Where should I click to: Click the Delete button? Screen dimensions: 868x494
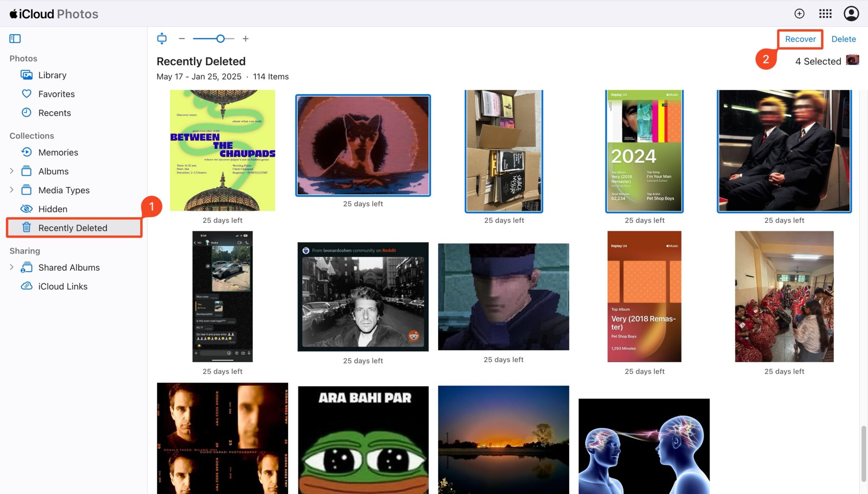pos(843,39)
